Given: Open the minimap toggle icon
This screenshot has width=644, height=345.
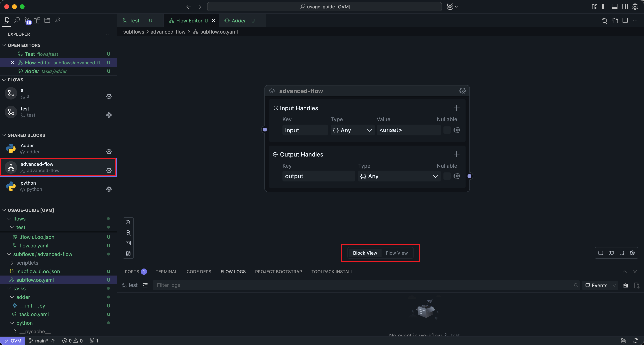Looking at the screenshot, I should point(611,253).
